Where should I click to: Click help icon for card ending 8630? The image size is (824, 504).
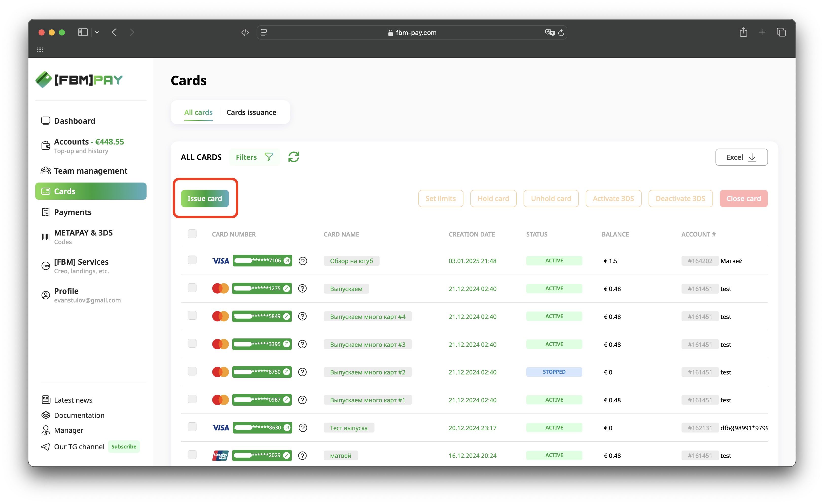click(x=303, y=428)
